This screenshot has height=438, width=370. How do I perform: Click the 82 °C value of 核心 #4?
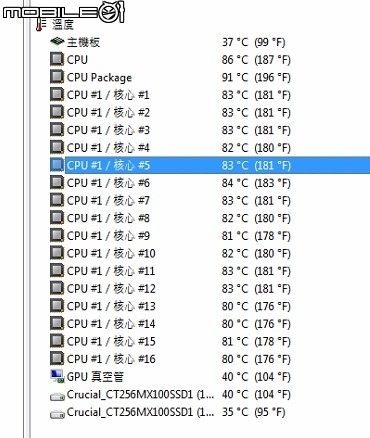click(256, 148)
